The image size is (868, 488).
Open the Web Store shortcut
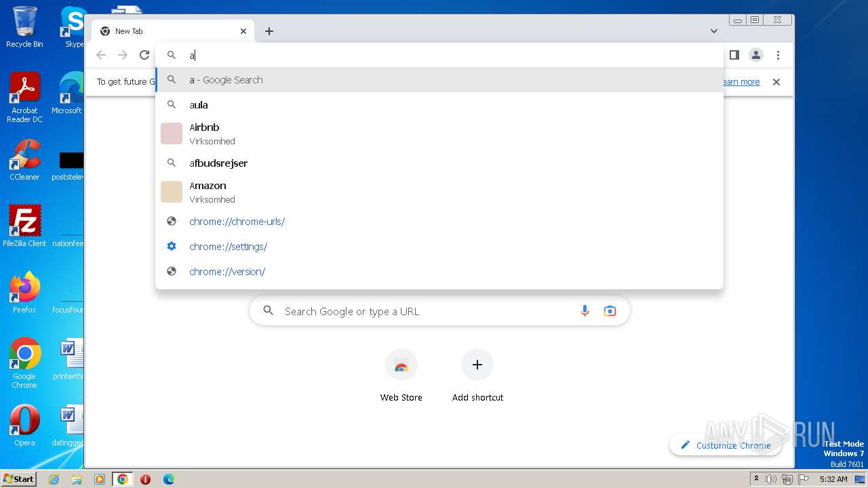point(401,376)
